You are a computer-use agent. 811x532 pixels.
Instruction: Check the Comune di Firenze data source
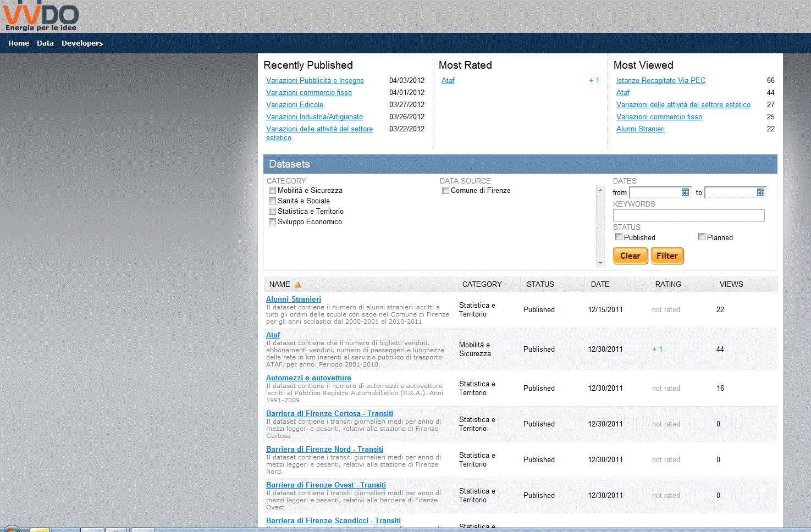[x=445, y=191]
